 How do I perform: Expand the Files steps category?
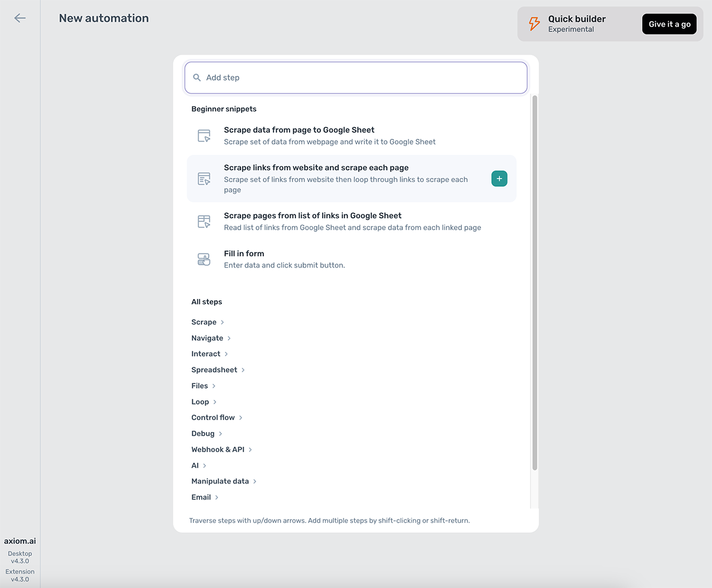point(204,386)
